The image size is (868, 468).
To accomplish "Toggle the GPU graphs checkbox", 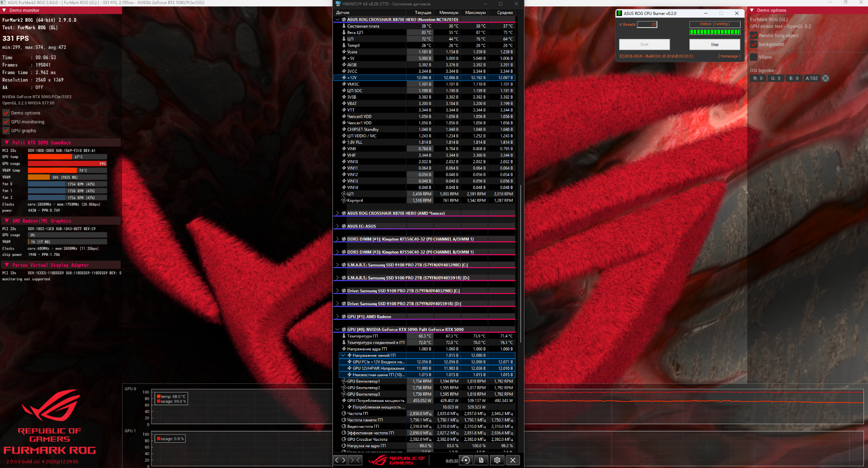I will click(x=6, y=131).
